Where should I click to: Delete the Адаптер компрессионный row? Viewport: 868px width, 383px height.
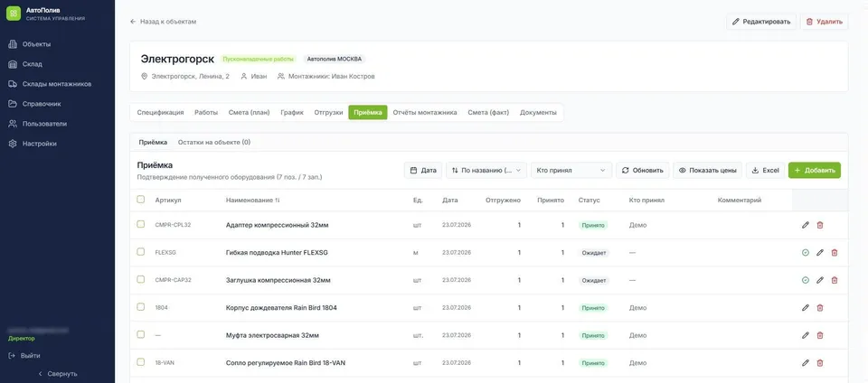820,225
